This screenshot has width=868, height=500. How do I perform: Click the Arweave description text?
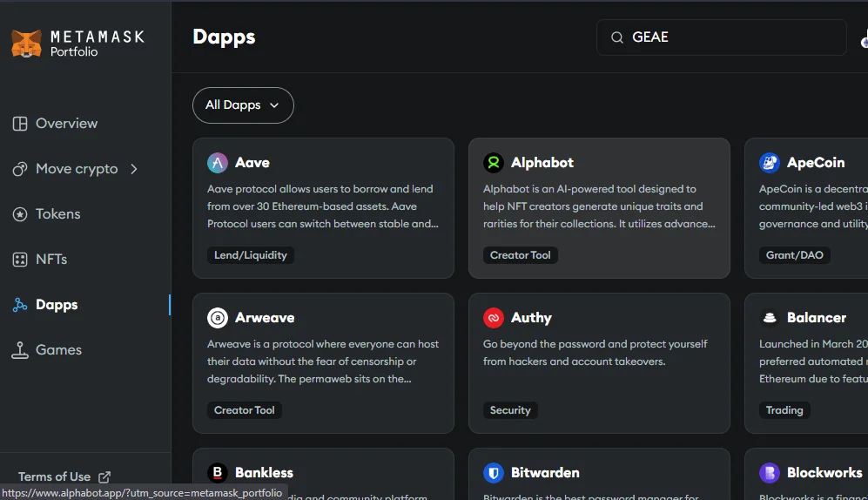[323, 361]
